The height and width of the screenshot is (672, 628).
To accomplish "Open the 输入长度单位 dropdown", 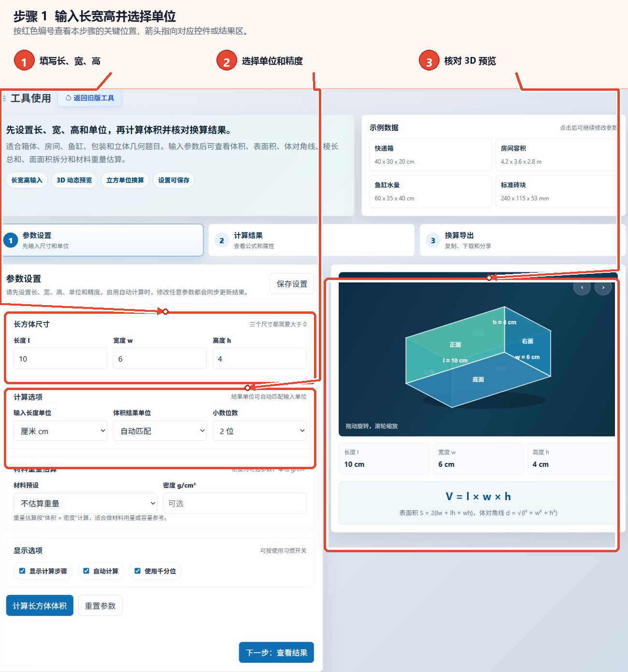I will click(x=60, y=431).
